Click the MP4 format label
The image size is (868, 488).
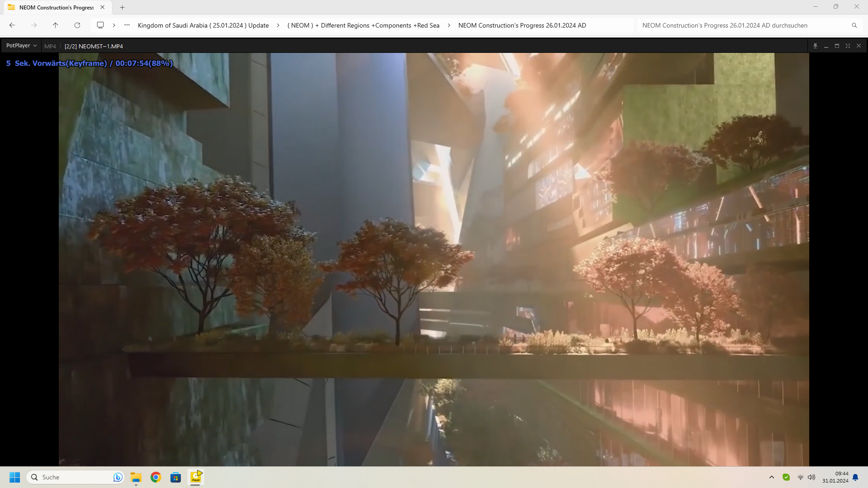pos(50,46)
